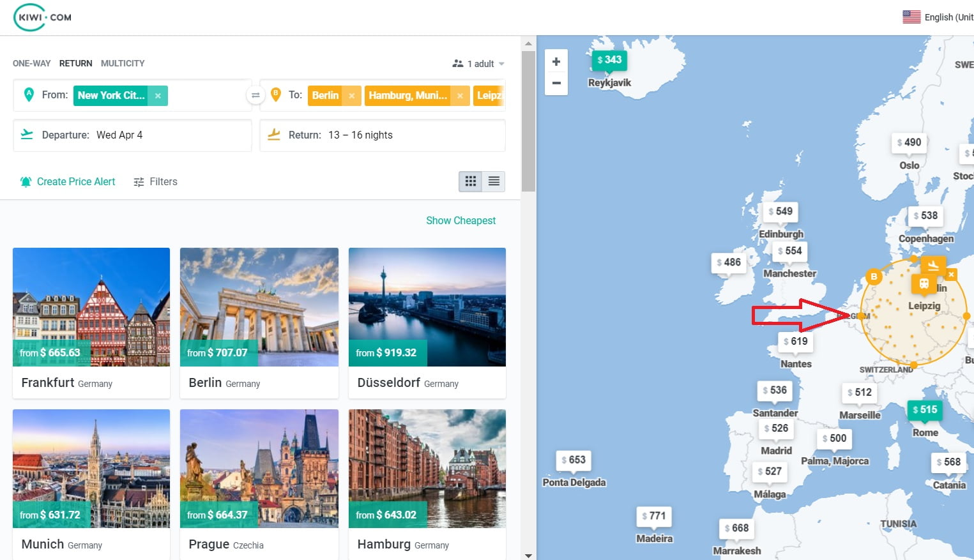Select $549 Edinburgh price on map
Viewport: 974px width, 560px height.
pos(780,211)
